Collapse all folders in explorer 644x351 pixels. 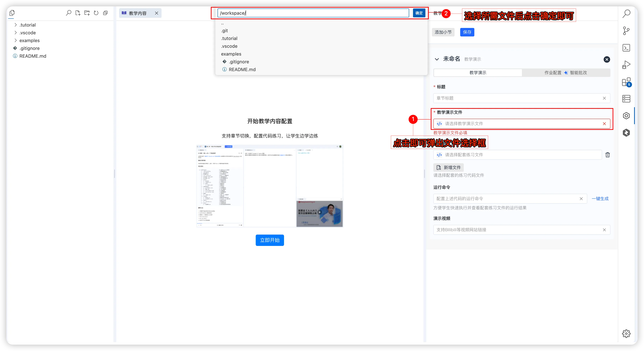(105, 13)
